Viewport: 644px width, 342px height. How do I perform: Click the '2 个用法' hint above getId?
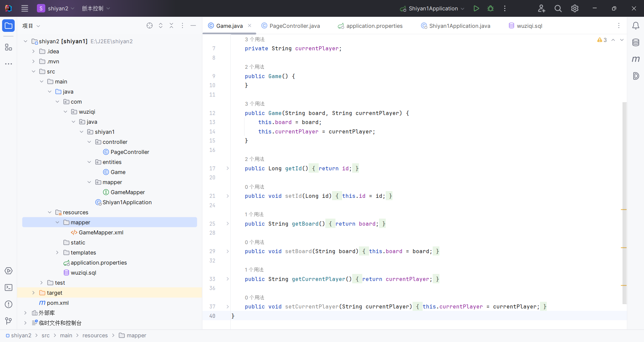click(x=255, y=159)
